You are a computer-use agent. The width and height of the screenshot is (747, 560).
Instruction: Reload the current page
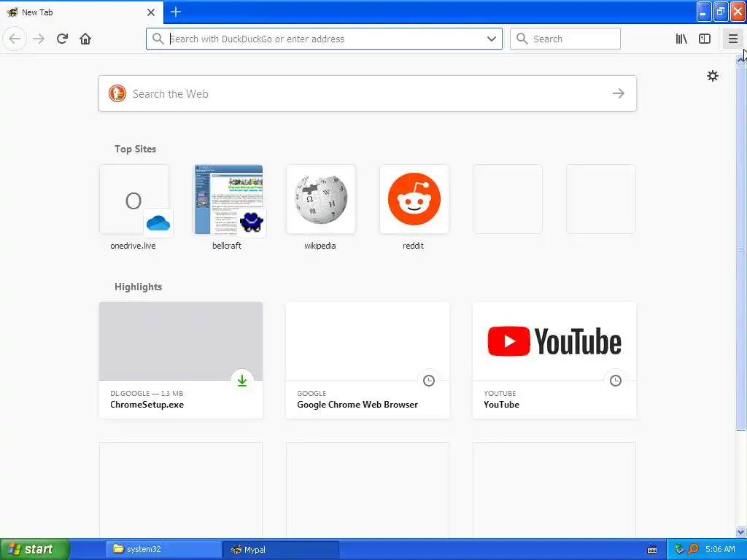62,39
